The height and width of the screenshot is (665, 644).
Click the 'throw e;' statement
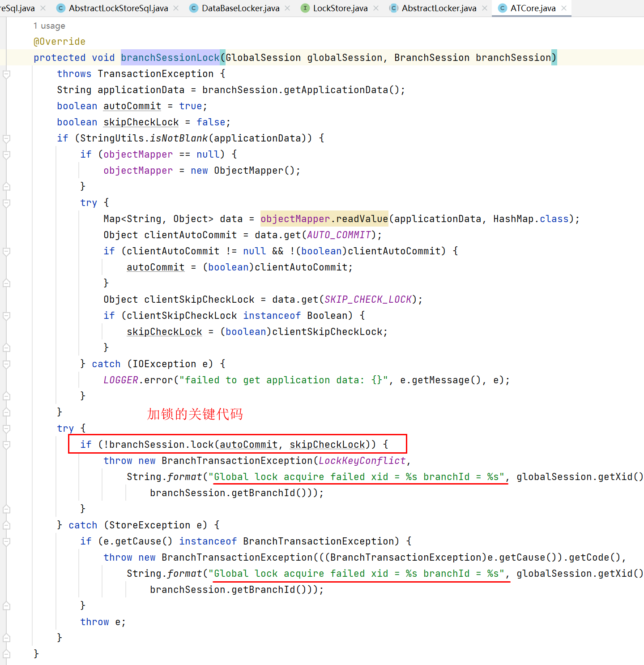tap(103, 622)
